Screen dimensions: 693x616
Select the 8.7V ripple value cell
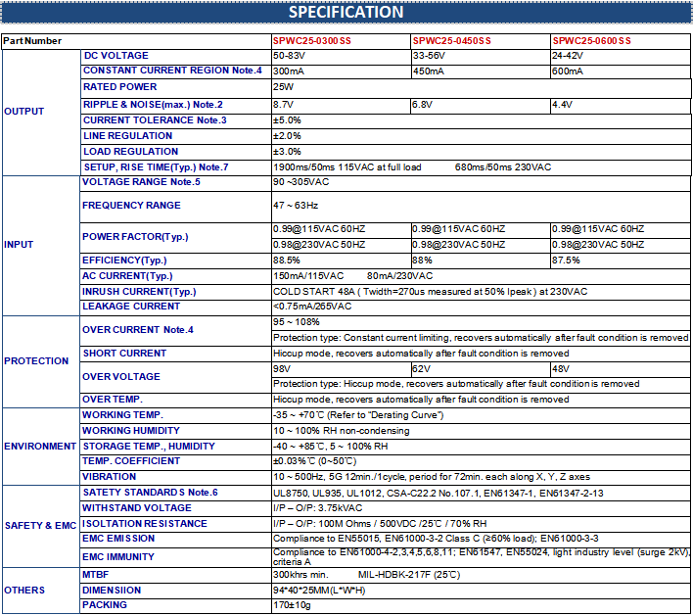click(x=283, y=104)
